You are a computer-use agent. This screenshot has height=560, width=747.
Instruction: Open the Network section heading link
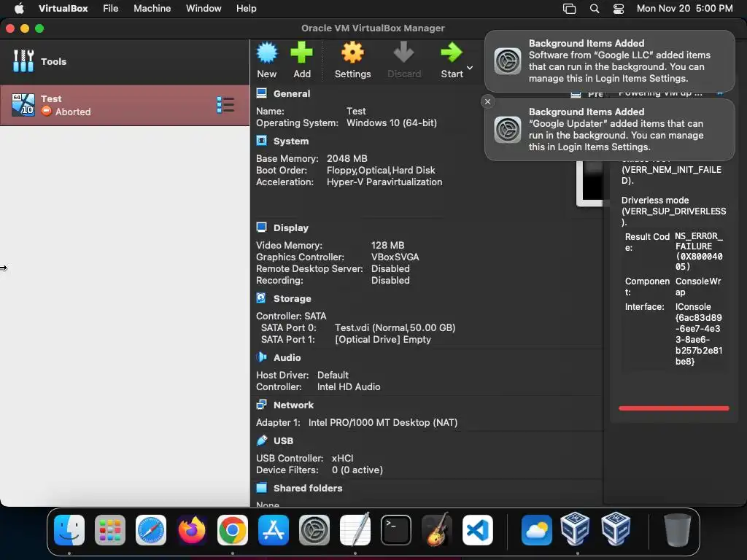click(x=293, y=405)
